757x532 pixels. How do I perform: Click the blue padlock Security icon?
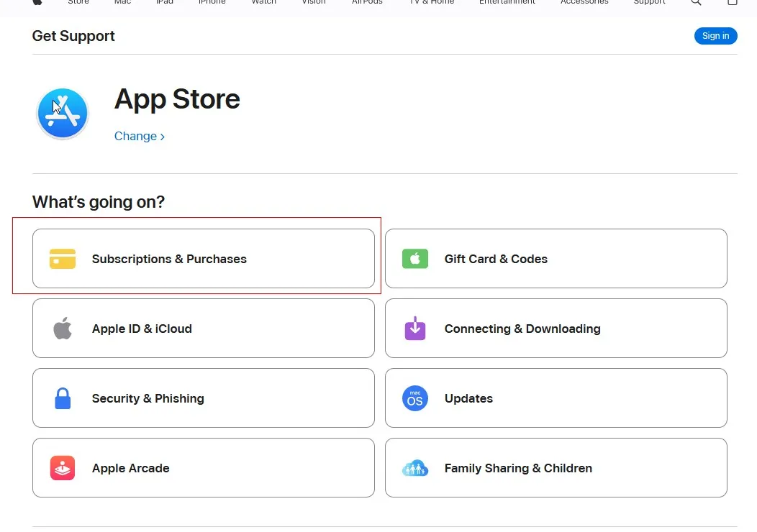coord(63,398)
